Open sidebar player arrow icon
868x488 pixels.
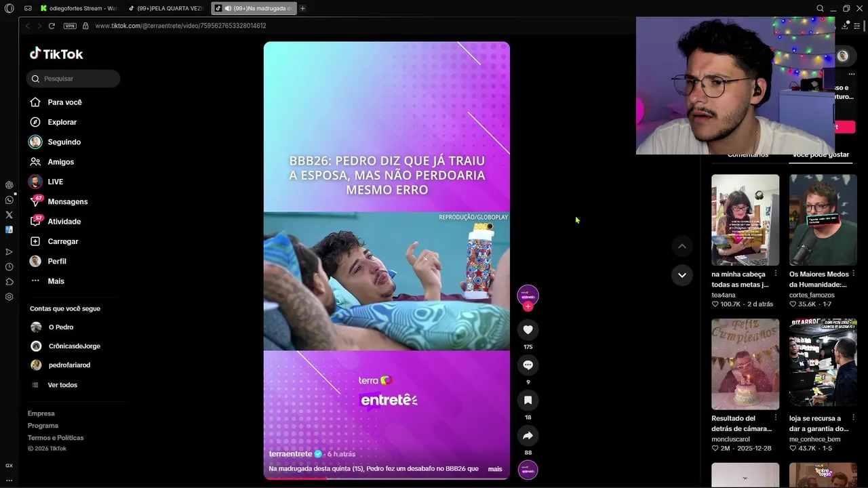click(x=9, y=251)
